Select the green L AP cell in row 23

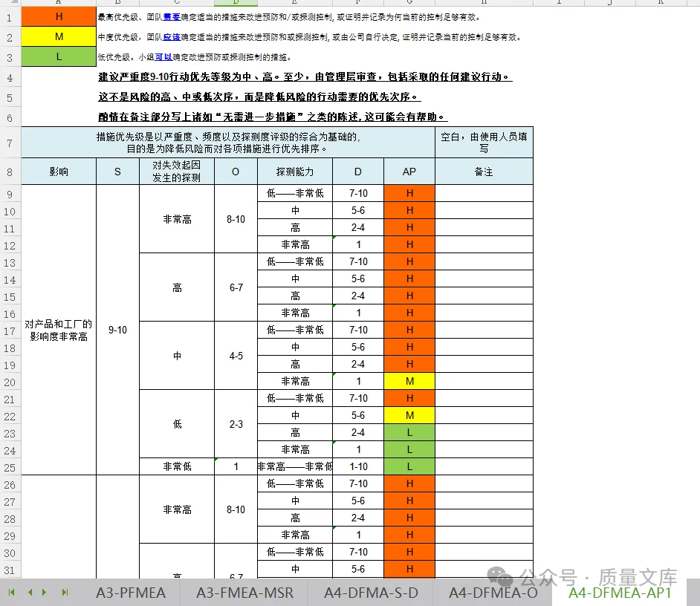point(409,432)
